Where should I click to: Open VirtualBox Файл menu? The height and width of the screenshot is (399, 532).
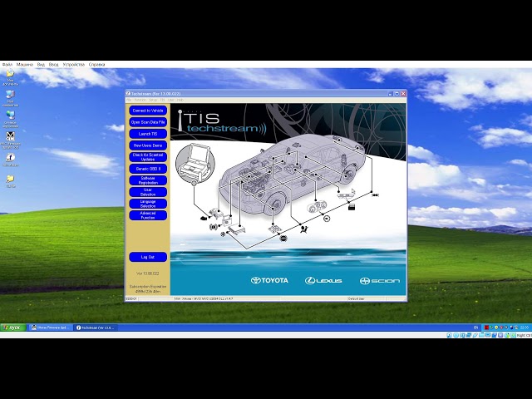(7, 65)
